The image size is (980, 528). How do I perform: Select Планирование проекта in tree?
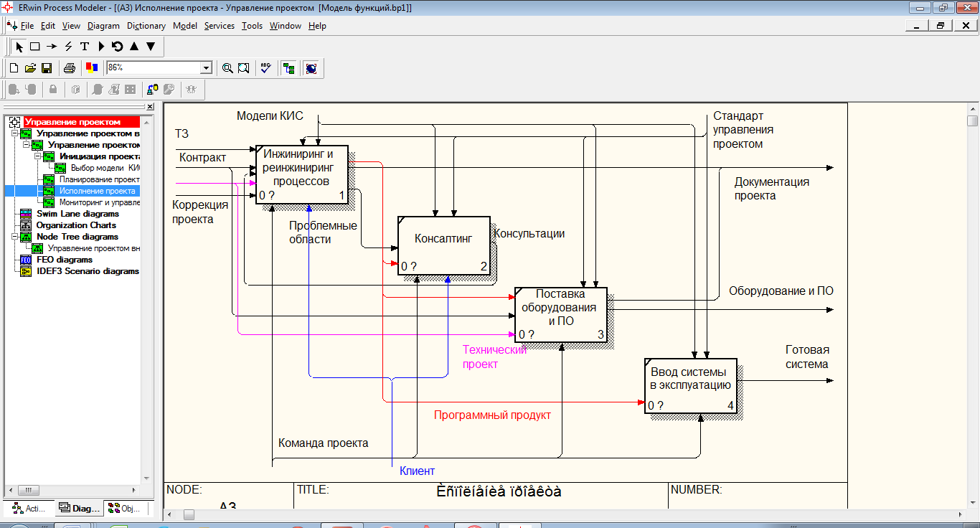click(x=99, y=179)
